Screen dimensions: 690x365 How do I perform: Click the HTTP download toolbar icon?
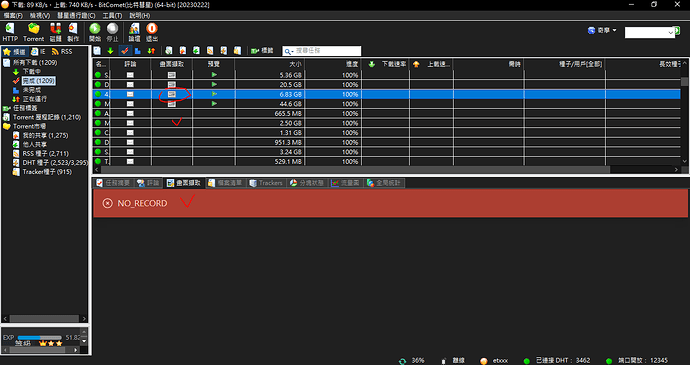pyautogui.click(x=10, y=32)
